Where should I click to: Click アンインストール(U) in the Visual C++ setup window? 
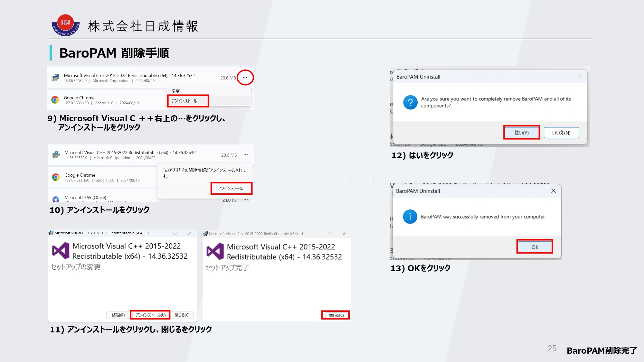[x=150, y=315]
